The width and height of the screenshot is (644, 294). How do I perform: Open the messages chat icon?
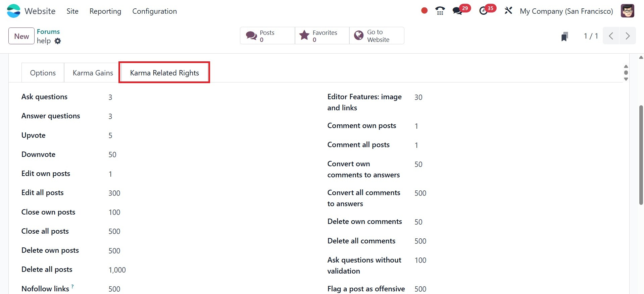pos(457,11)
